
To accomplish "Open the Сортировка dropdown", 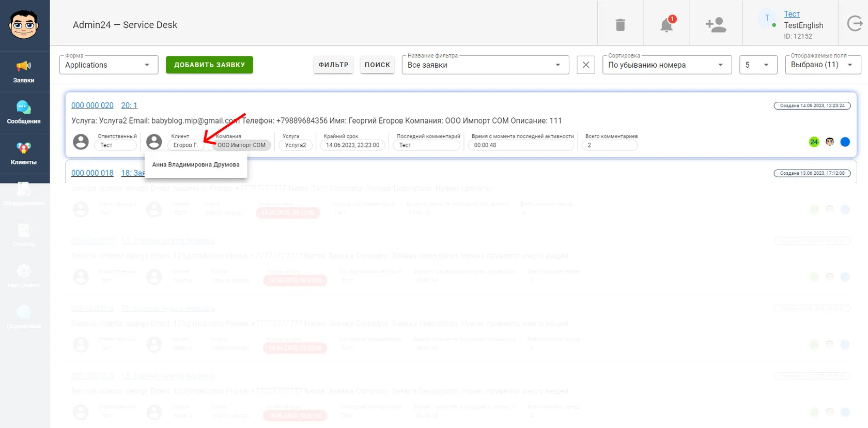I will click(667, 65).
